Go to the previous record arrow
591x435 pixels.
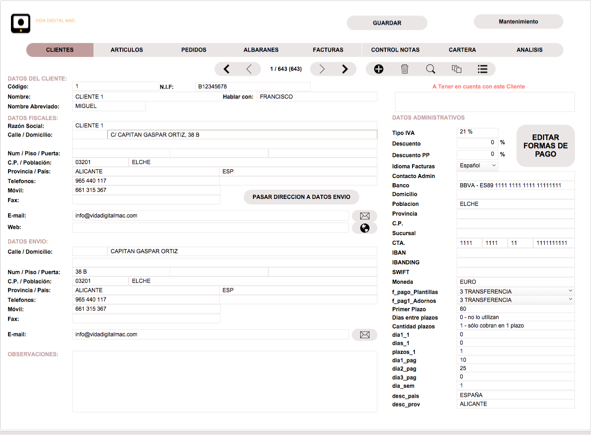click(x=249, y=69)
